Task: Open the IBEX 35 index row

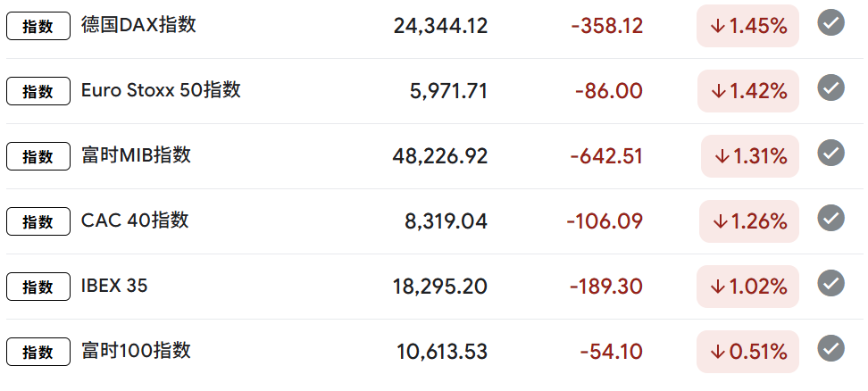Action: [114, 286]
